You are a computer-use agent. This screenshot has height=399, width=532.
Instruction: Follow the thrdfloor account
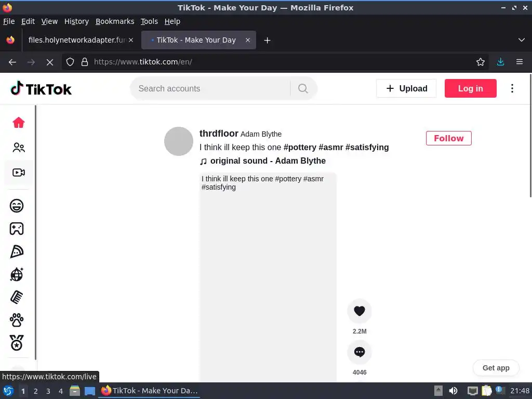coord(448,138)
